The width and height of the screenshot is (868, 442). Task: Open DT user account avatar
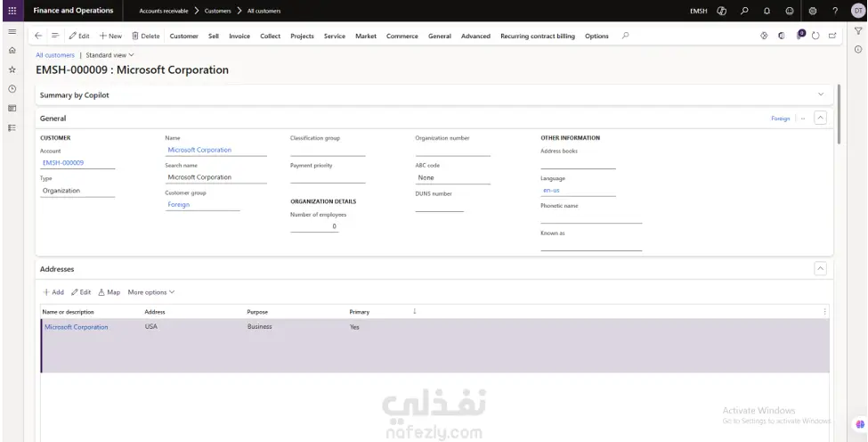858,11
